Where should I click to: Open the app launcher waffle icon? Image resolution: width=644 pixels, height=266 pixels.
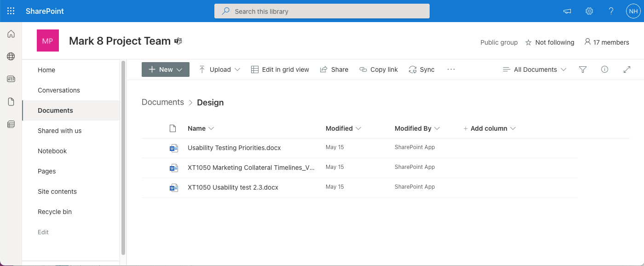pyautogui.click(x=11, y=11)
